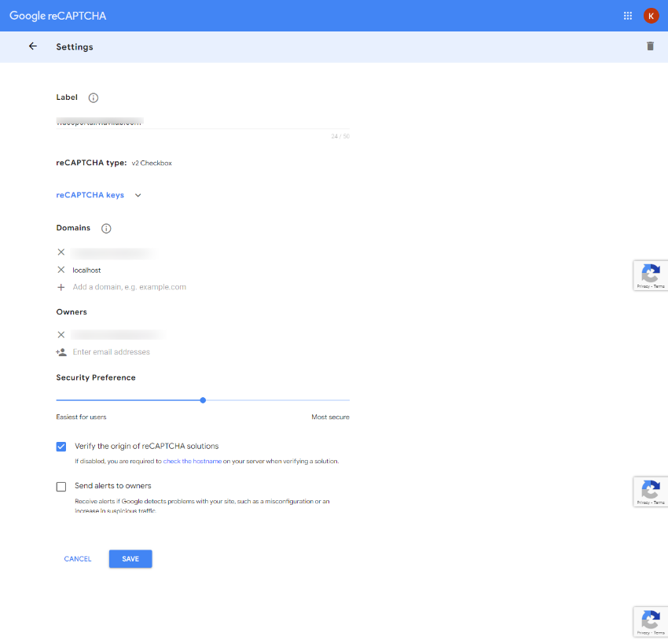This screenshot has width=668, height=644.
Task: Click the plus icon to add domain
Action: (61, 287)
